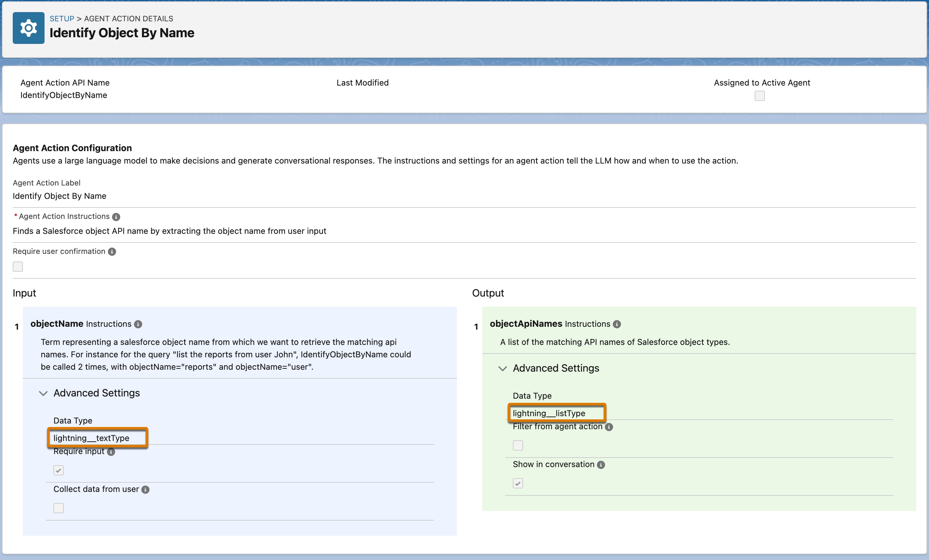Open the SETUP breadcrumb link
Screen dimensions: 929x560
coord(62,18)
